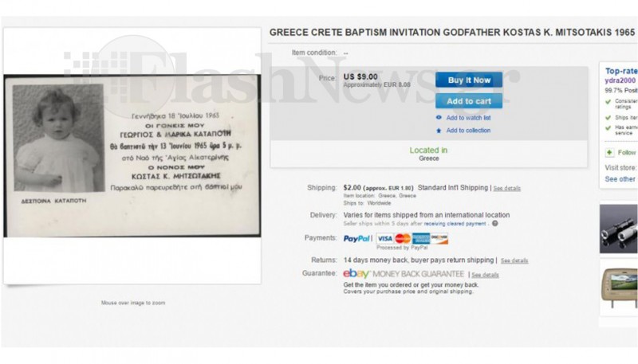Open returns See details link
638x364 pixels.
pos(514,260)
